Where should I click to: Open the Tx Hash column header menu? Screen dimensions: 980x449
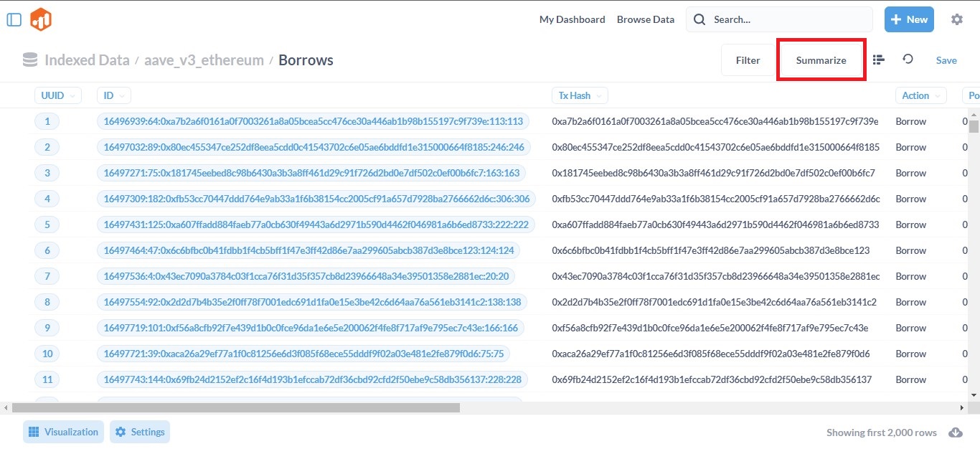pyautogui.click(x=580, y=95)
